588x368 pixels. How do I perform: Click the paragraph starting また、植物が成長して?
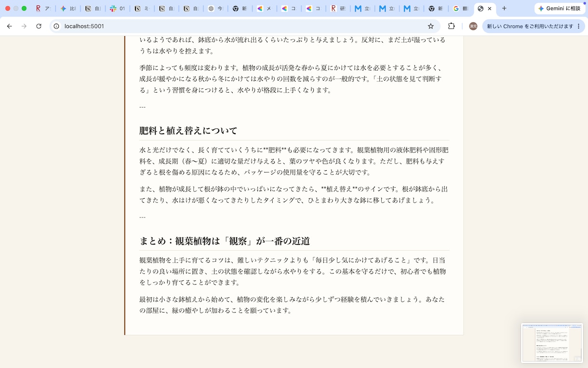coord(294,194)
